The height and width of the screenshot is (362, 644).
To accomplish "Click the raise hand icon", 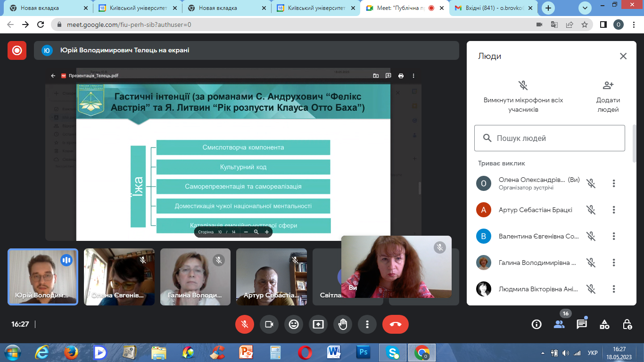I will click(343, 324).
